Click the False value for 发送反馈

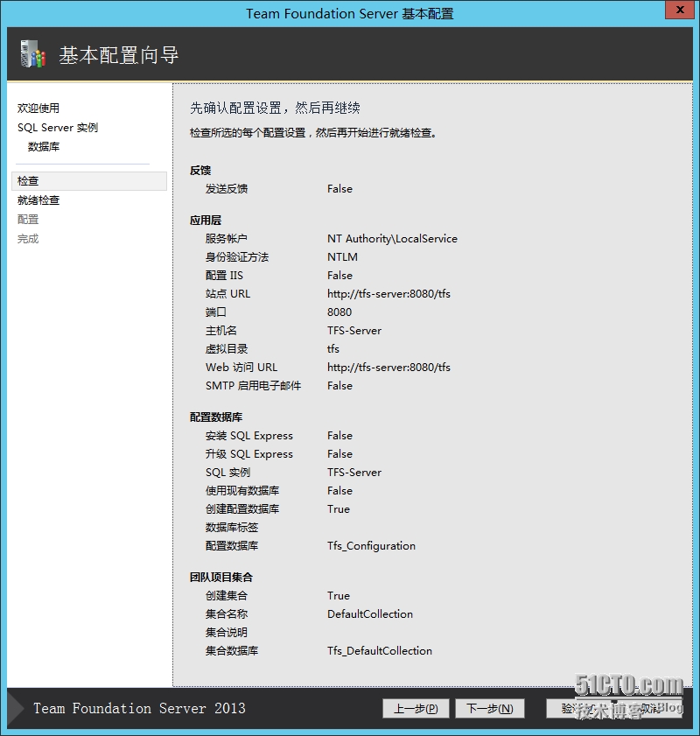pos(339,189)
